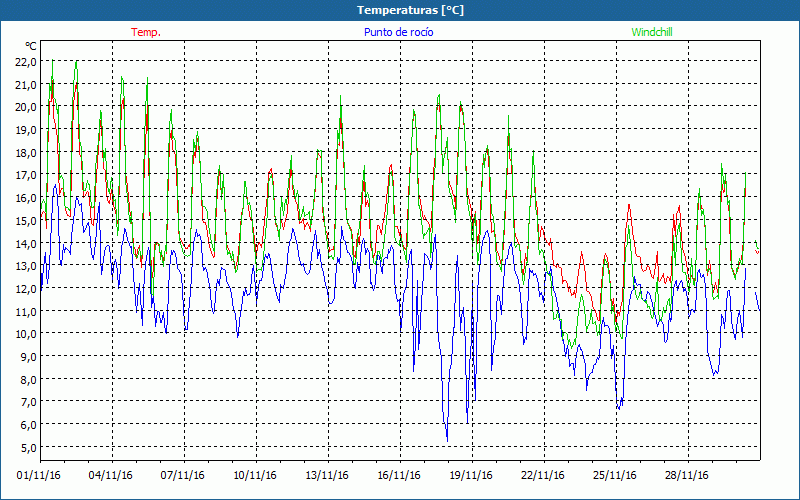Click the 07/11/16 date label
The width and height of the screenshot is (800, 500).
[183, 476]
